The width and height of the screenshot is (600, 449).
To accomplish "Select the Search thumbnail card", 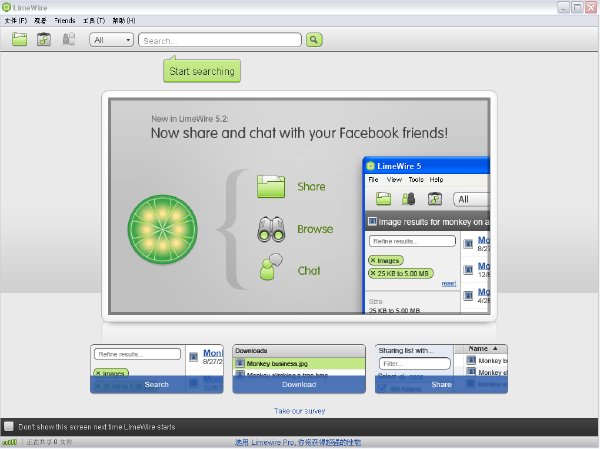I will 157,369.
